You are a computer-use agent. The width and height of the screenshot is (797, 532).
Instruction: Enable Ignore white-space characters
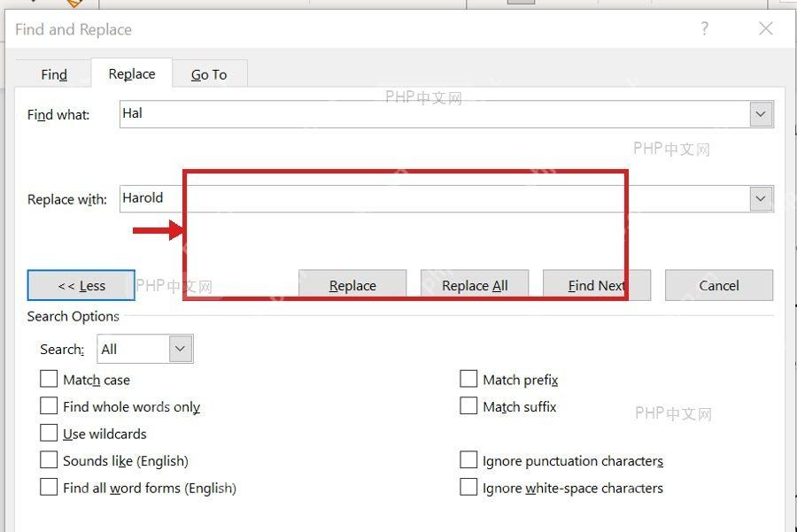[x=468, y=487]
